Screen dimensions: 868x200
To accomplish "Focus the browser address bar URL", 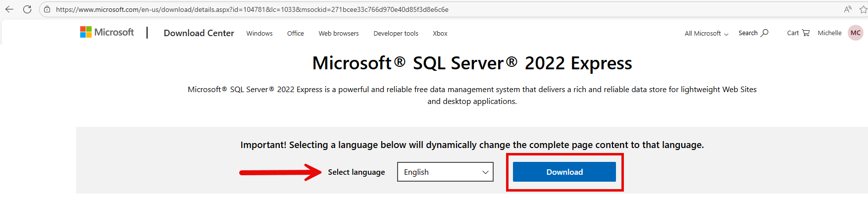I will (252, 9).
